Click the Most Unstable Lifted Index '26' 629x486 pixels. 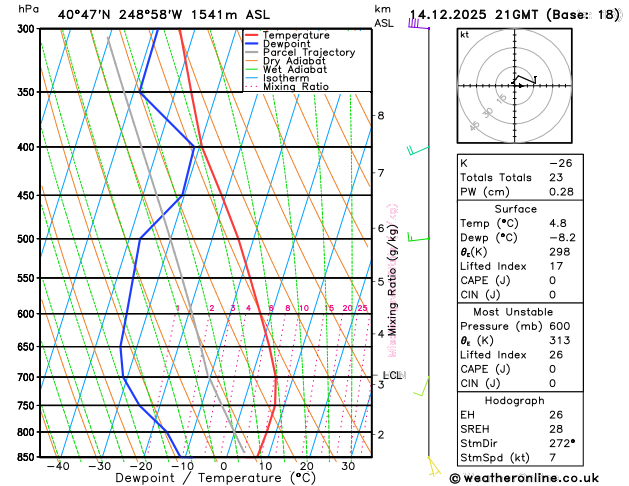tap(556, 355)
